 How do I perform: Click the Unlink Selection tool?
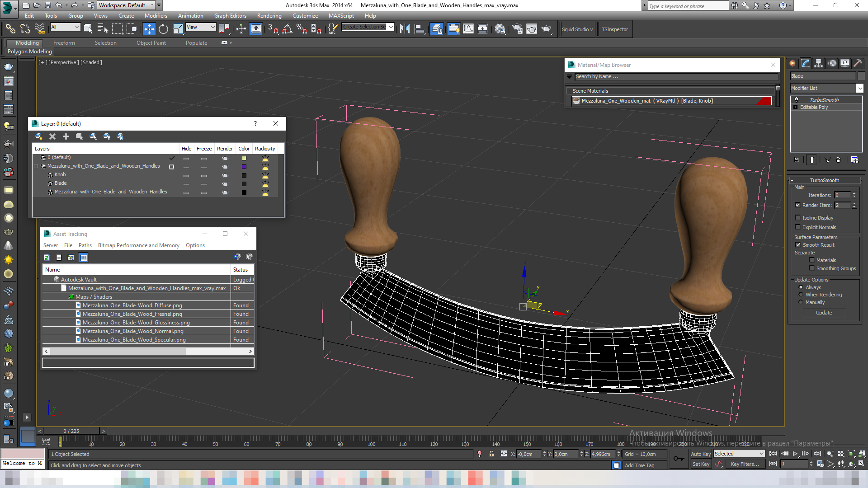[x=25, y=29]
